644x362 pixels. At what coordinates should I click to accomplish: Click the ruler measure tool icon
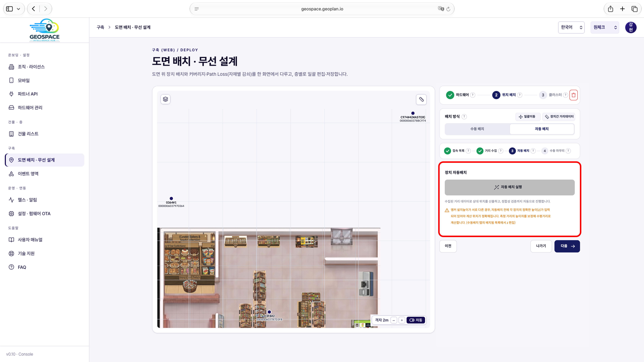(x=421, y=99)
